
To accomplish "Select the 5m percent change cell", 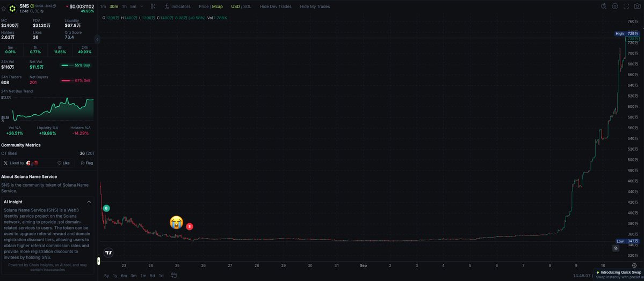I will (11, 50).
